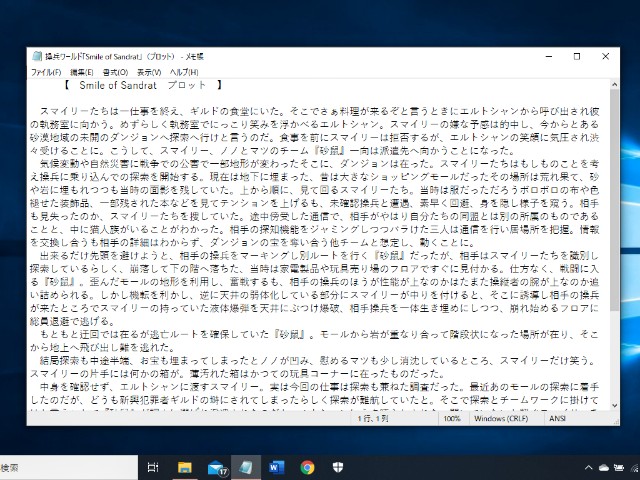Click the OneDrive cloud tray icon
This screenshot has width=640, height=480.
click(604, 468)
